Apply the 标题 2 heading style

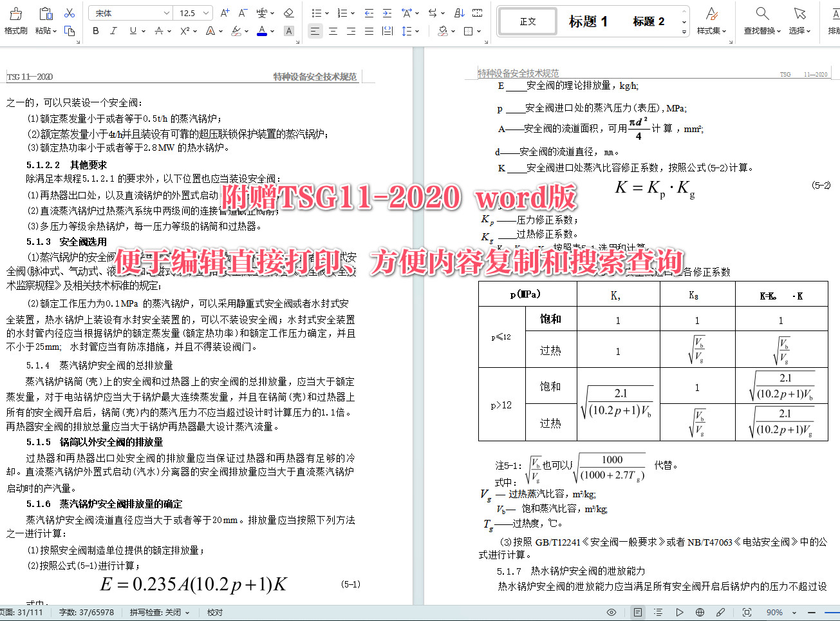click(x=648, y=21)
